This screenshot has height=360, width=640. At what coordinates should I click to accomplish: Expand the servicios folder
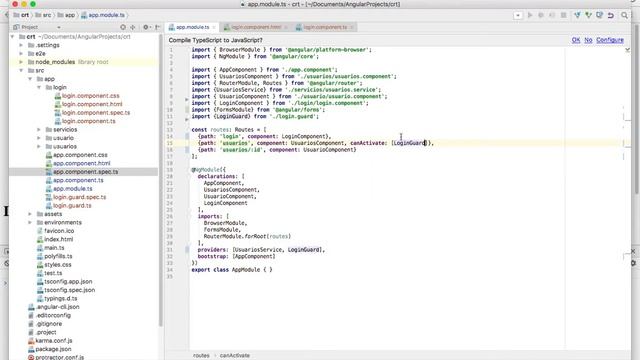(39, 129)
